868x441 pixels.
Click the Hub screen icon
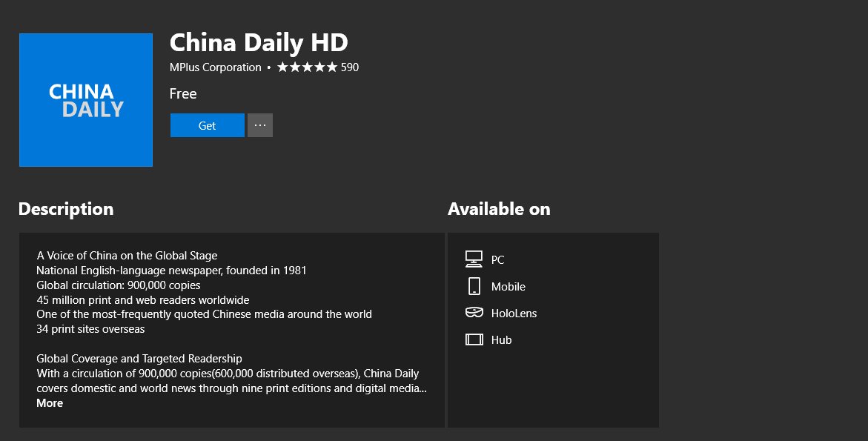pos(474,339)
